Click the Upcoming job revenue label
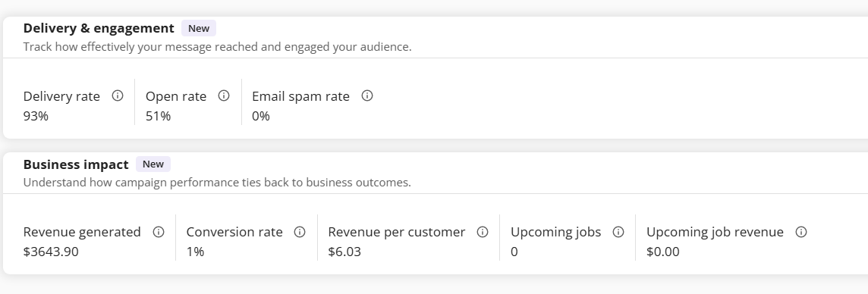The image size is (868, 294). point(715,232)
